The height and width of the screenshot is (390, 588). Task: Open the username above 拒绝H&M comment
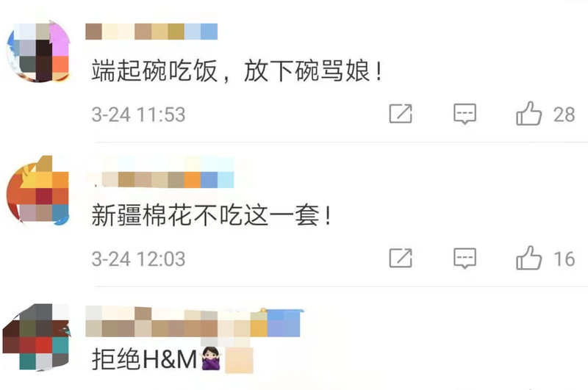coord(194,322)
